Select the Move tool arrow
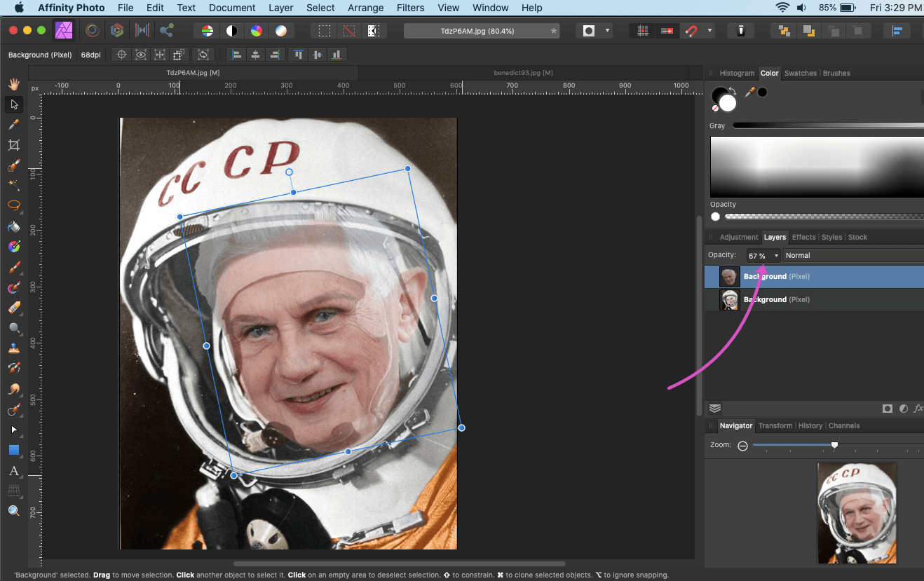 [x=13, y=104]
